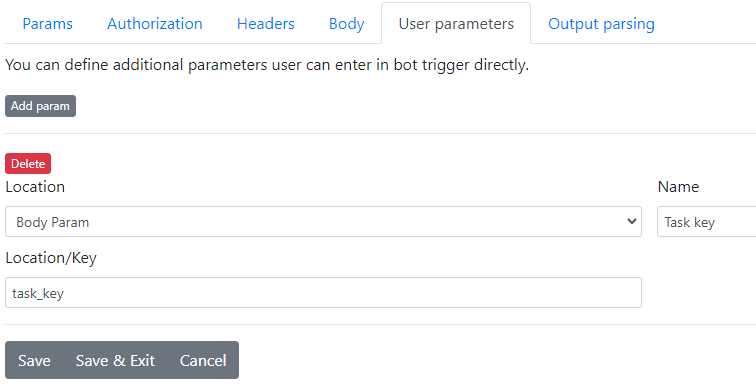The image size is (756, 384).
Task: Click the chevron arrow of Location dropdown
Action: point(631,221)
